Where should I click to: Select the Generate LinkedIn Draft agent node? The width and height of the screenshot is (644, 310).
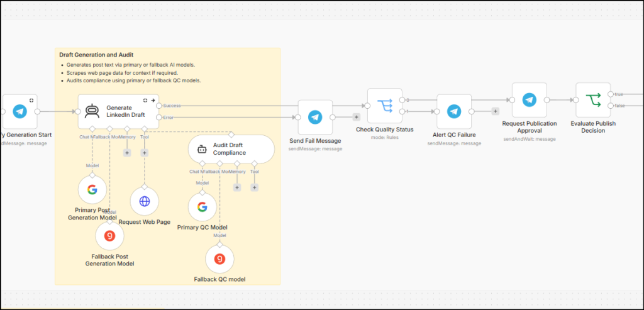click(x=118, y=111)
